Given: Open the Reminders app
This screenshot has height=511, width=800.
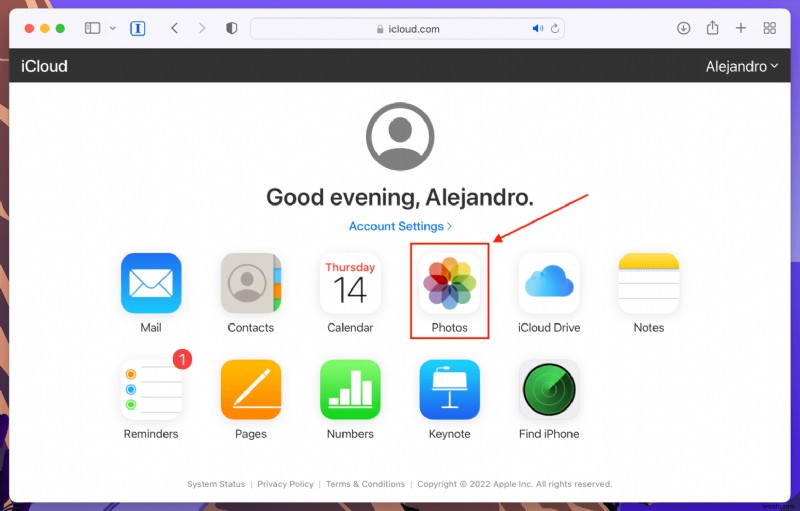Looking at the screenshot, I should (151, 390).
